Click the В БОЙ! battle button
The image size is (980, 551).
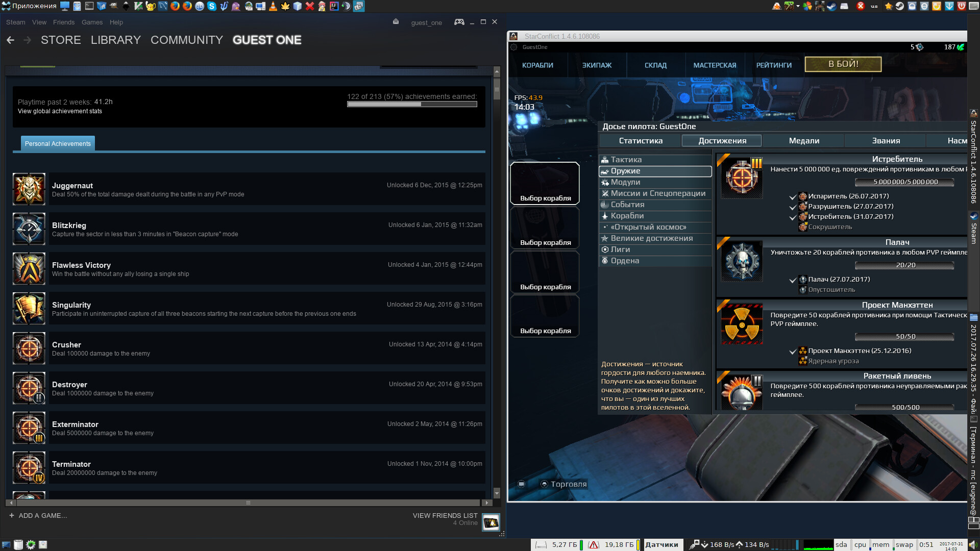(x=843, y=64)
